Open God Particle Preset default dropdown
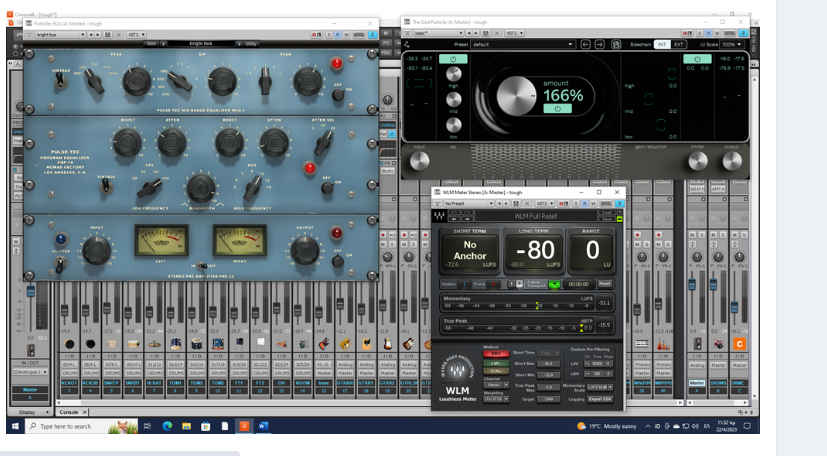The image size is (827, 456). coord(522,44)
